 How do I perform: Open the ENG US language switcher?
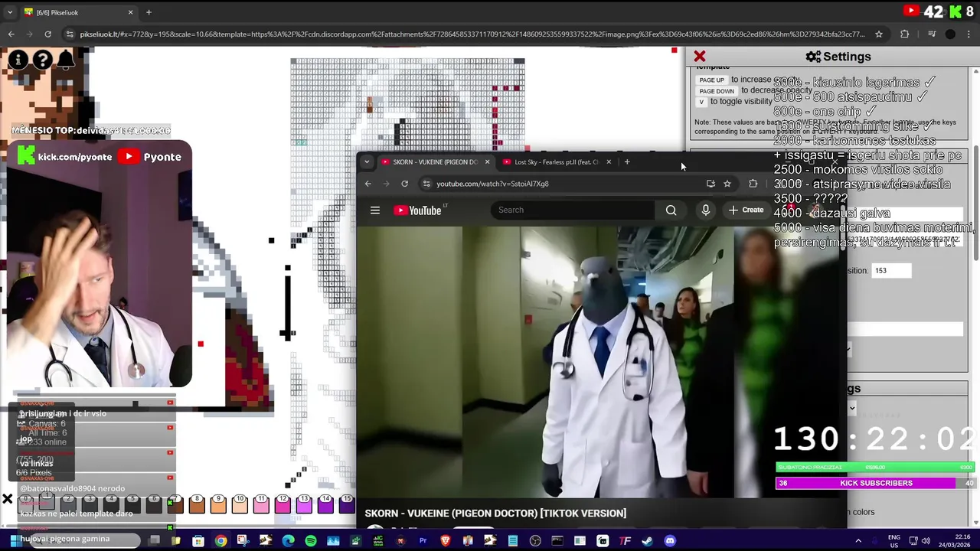(894, 541)
